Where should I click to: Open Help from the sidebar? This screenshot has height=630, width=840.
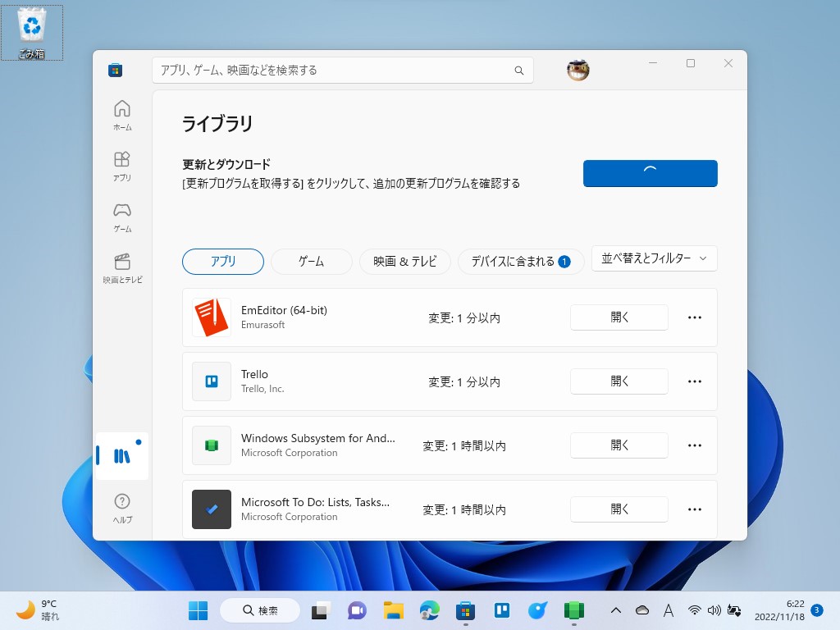coord(121,506)
